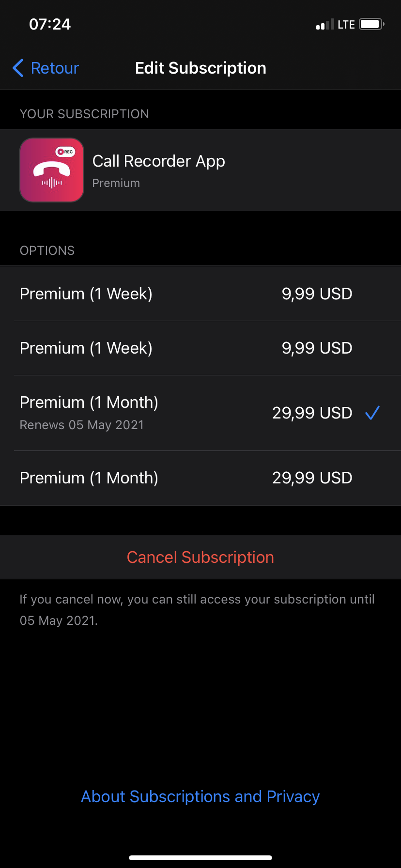Open About Subscriptions and Privacy link
Screen dimensions: 401x868
coord(200,797)
